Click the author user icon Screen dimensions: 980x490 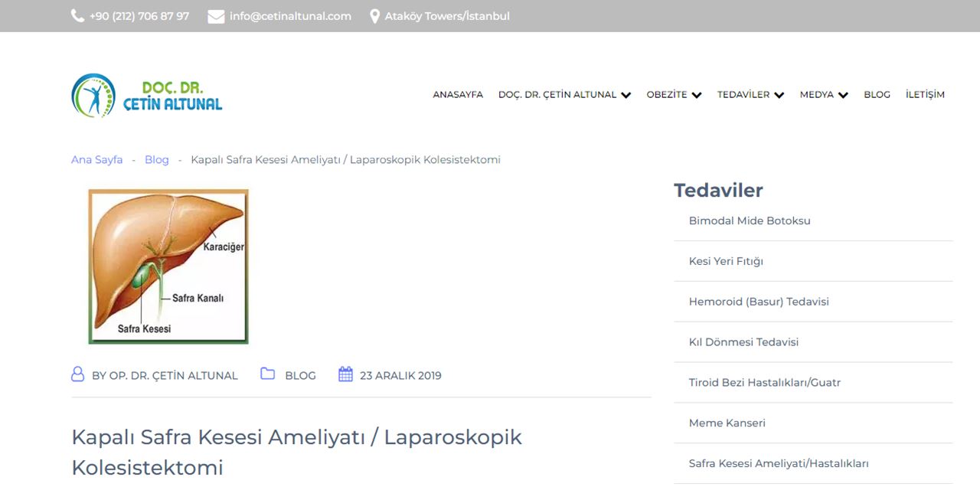tap(77, 374)
